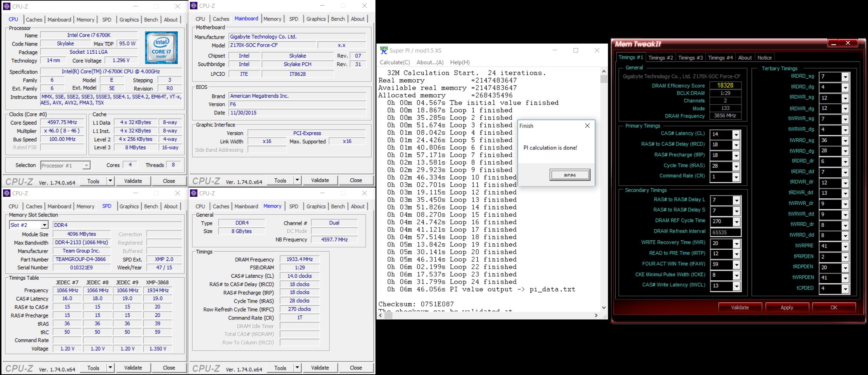868x375 pixels.
Task: Open the Cycle Time (tRAS) dropdown in Mem TweakIt
Action: 736,166
